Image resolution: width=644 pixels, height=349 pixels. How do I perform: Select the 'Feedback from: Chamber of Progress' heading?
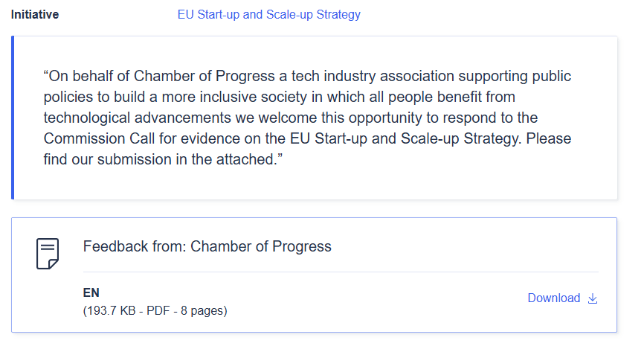click(207, 246)
